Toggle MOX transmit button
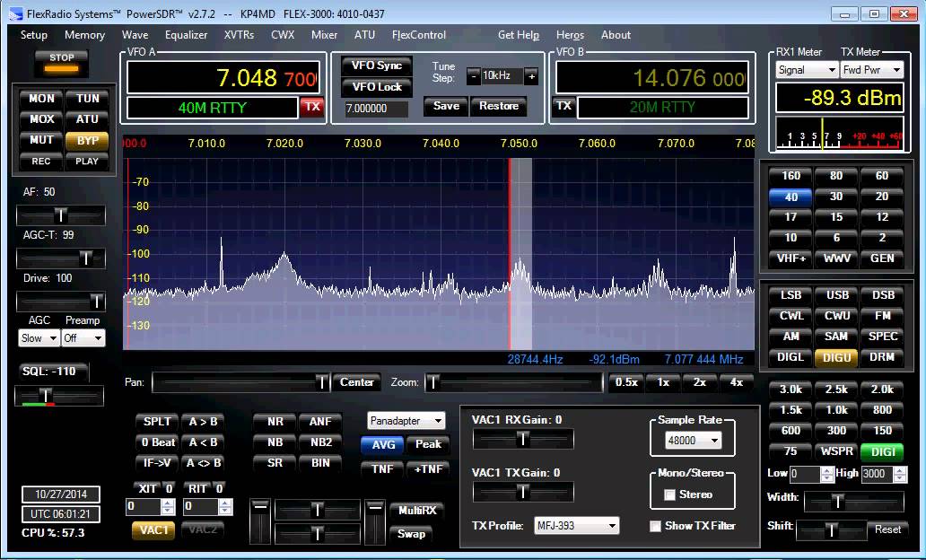The height and width of the screenshot is (560, 926). click(x=41, y=119)
